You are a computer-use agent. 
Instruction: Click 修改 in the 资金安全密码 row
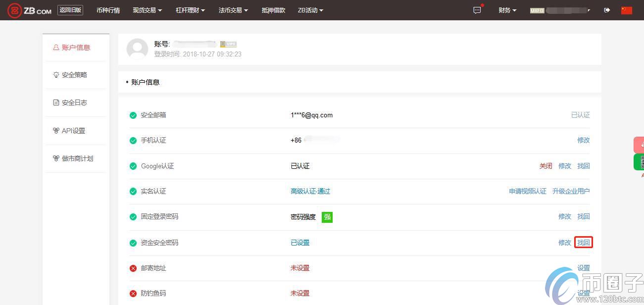(565, 243)
